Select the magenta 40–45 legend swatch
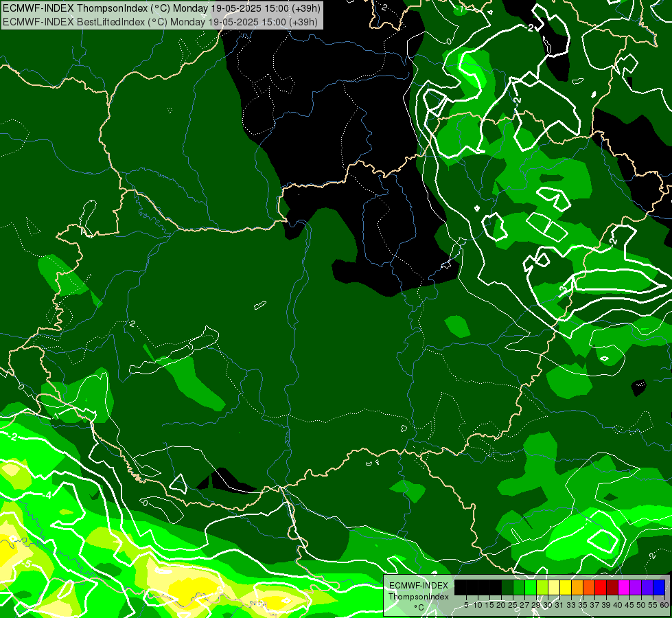Image resolution: width=672 pixels, height=618 pixels. tap(624, 587)
